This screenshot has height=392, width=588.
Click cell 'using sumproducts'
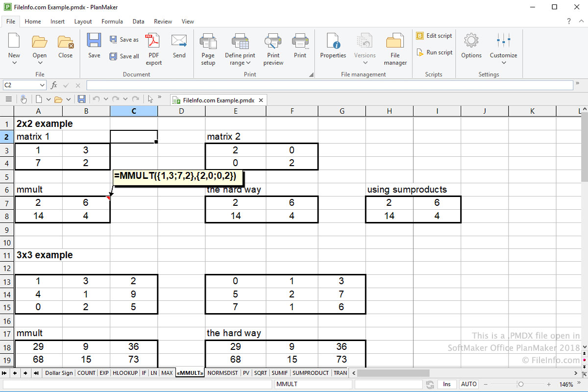[407, 190]
